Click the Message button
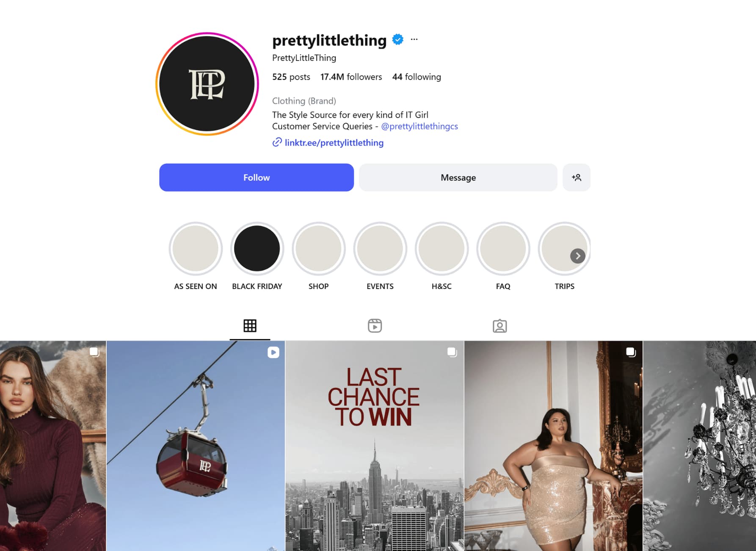This screenshot has height=551, width=756. 458,177
